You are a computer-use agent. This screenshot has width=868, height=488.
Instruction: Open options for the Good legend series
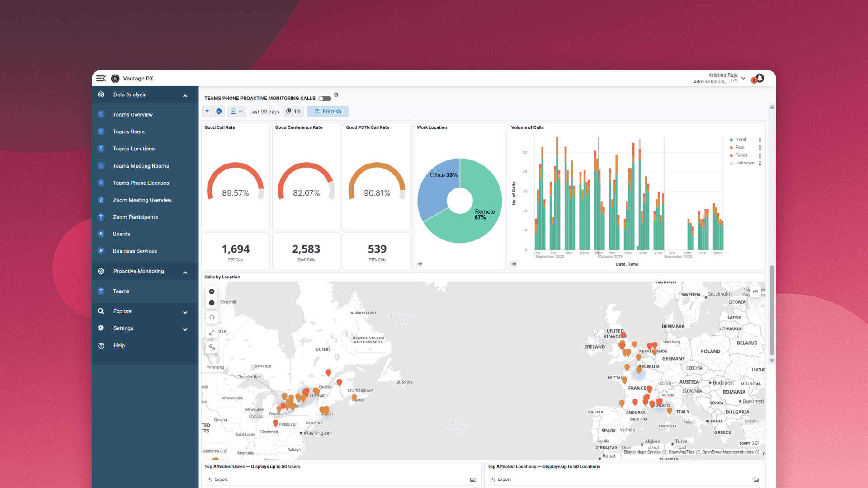tap(760, 140)
